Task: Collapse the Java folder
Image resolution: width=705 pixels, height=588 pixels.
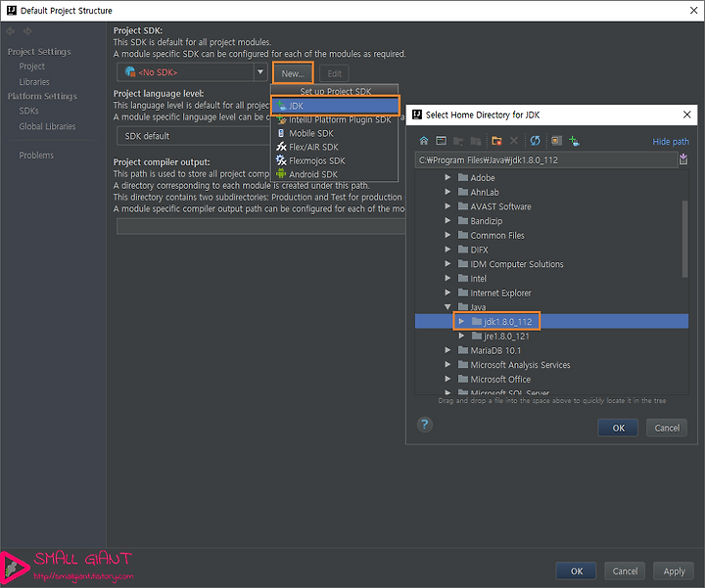Action: pyautogui.click(x=447, y=307)
